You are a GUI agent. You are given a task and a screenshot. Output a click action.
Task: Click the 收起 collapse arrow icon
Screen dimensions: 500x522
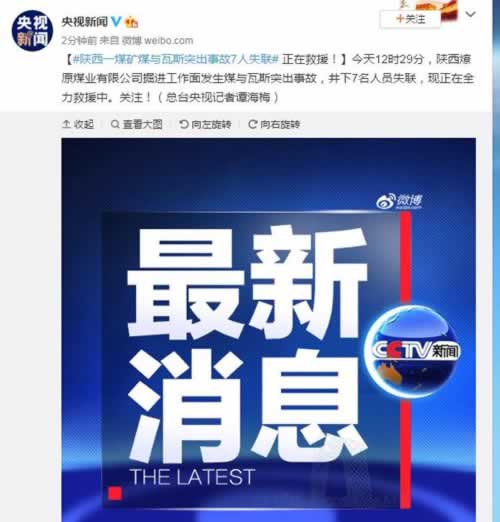tap(66, 124)
